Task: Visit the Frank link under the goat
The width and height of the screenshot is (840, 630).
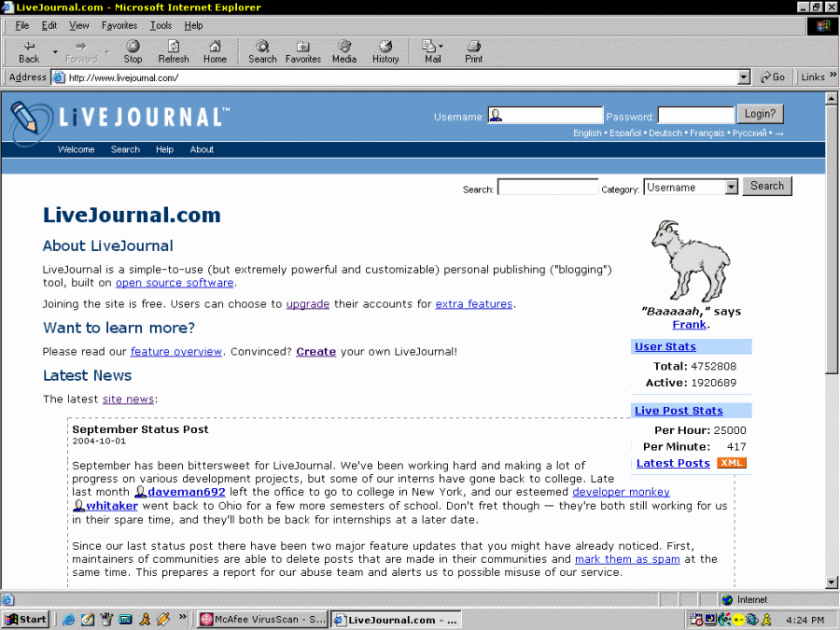Action: point(690,325)
